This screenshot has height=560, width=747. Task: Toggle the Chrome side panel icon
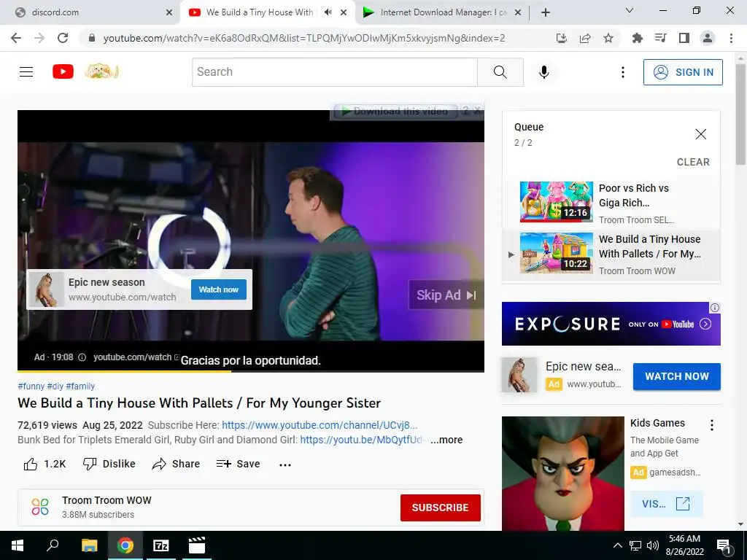click(684, 38)
